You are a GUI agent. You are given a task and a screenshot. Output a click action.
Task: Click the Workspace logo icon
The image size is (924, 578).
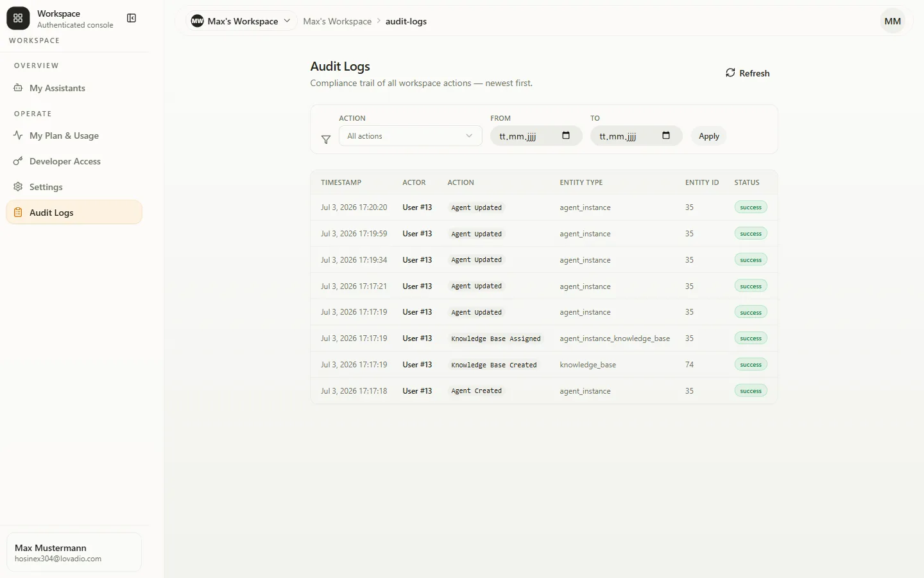coord(18,19)
